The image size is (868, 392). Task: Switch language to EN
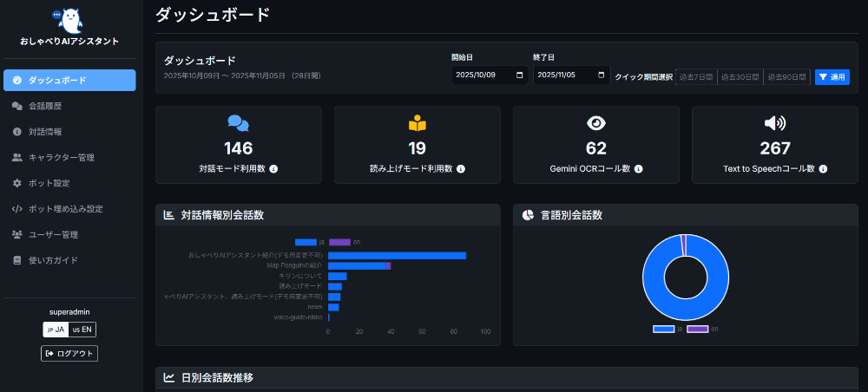tap(82, 330)
